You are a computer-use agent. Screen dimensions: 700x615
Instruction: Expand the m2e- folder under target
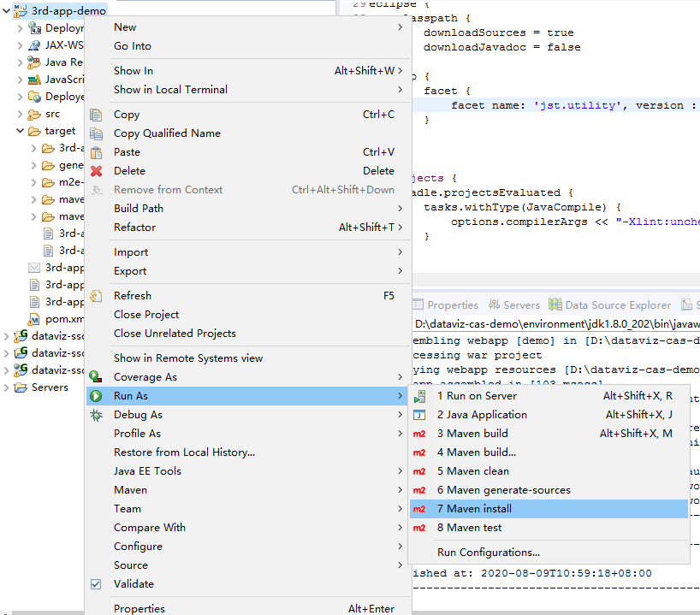click(34, 182)
